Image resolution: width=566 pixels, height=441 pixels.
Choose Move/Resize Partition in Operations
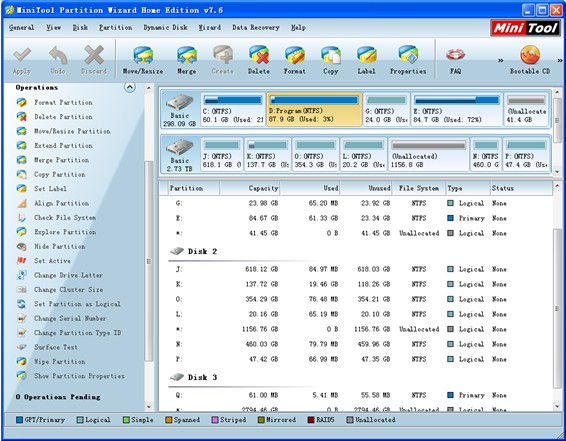64,131
